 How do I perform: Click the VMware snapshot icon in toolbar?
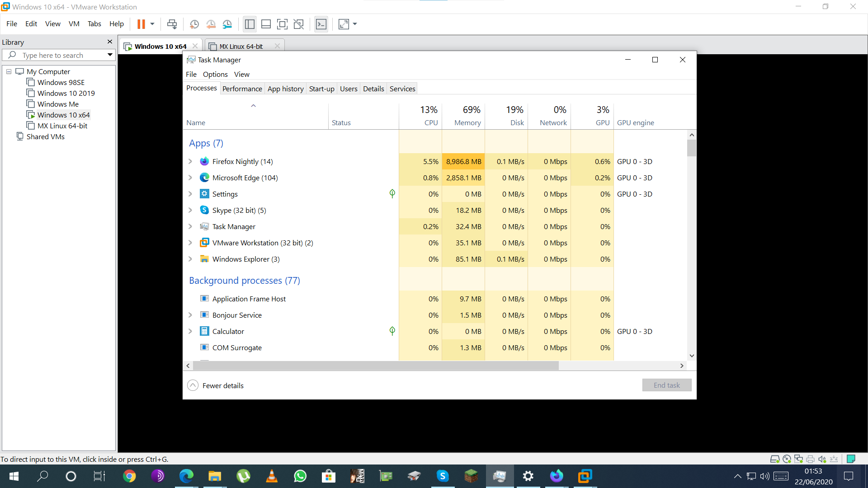coord(194,24)
